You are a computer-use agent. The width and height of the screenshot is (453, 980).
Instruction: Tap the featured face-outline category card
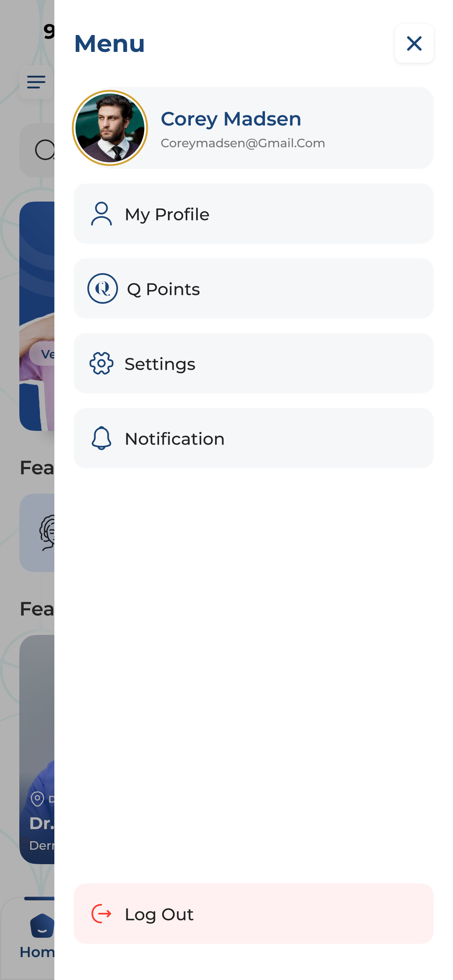[x=37, y=533]
